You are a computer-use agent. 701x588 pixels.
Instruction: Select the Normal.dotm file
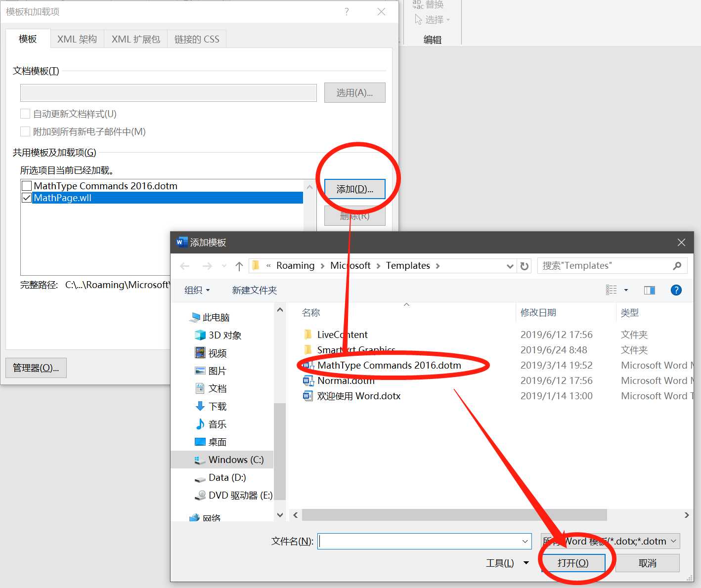[339, 380]
